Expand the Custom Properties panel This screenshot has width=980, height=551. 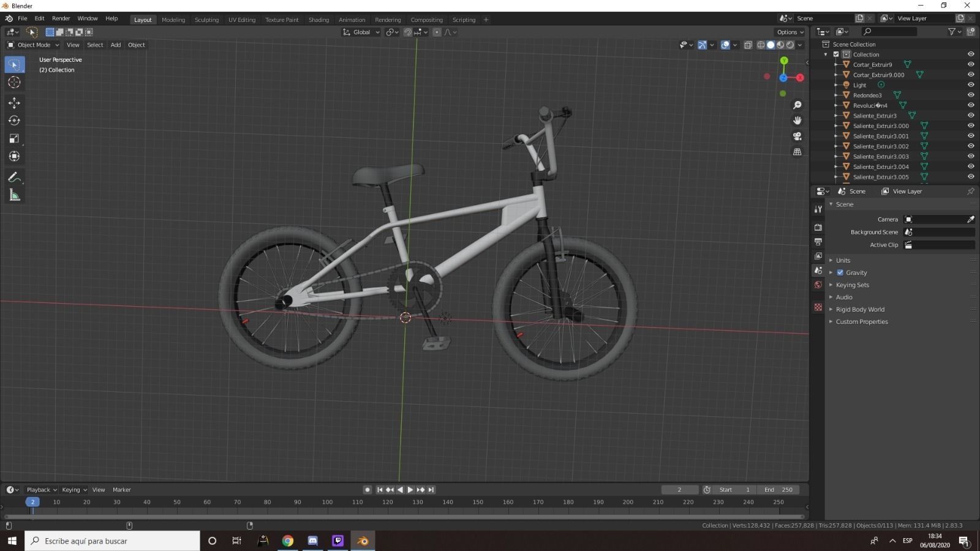pos(862,321)
